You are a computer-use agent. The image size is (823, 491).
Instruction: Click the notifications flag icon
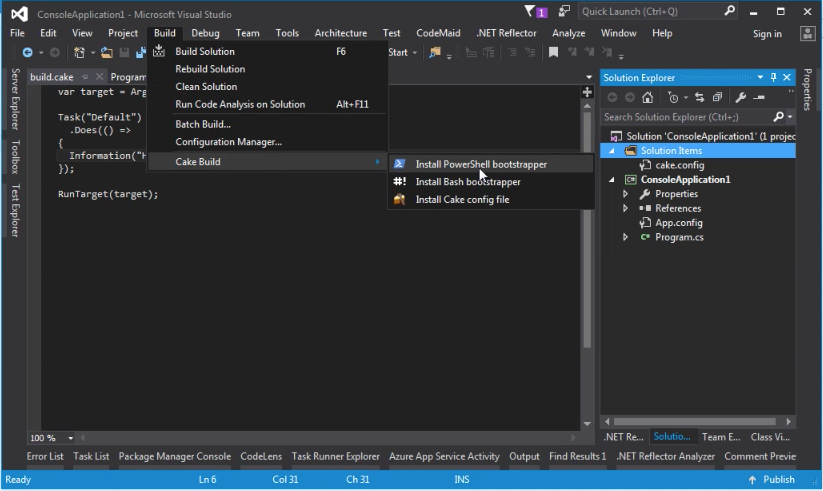tap(530, 11)
